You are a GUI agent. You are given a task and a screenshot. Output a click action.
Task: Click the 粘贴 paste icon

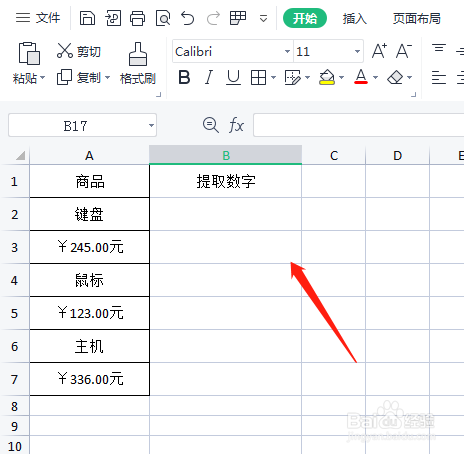(29, 53)
